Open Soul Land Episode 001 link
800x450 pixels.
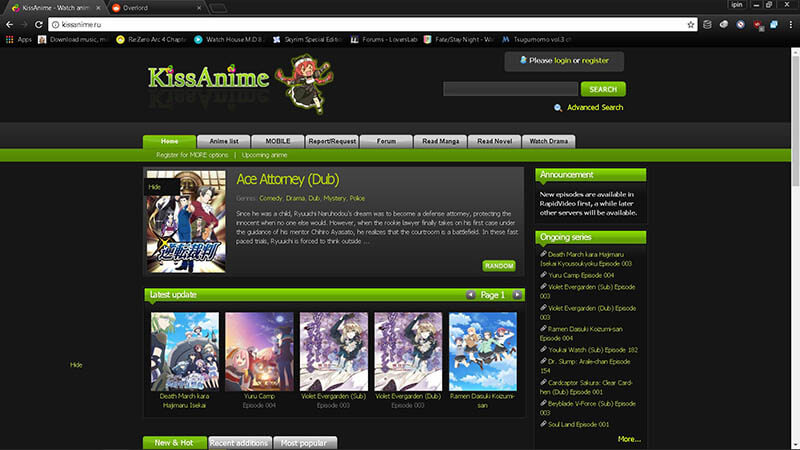(579, 424)
